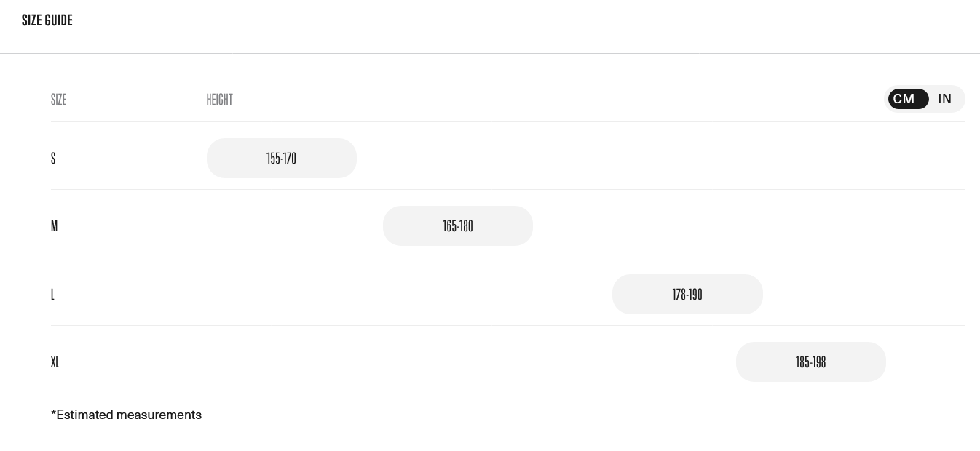
Task: Click the number 178 in L range
Action: pyautogui.click(x=679, y=295)
